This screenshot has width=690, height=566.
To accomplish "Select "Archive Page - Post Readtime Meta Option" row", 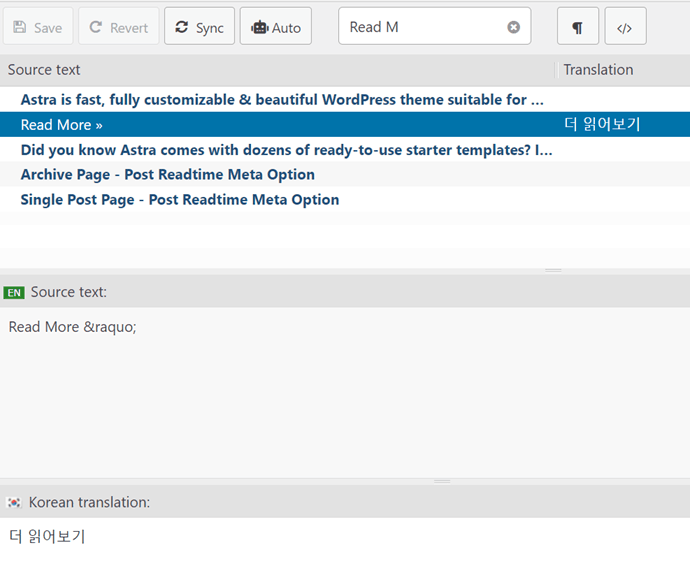I will point(345,174).
